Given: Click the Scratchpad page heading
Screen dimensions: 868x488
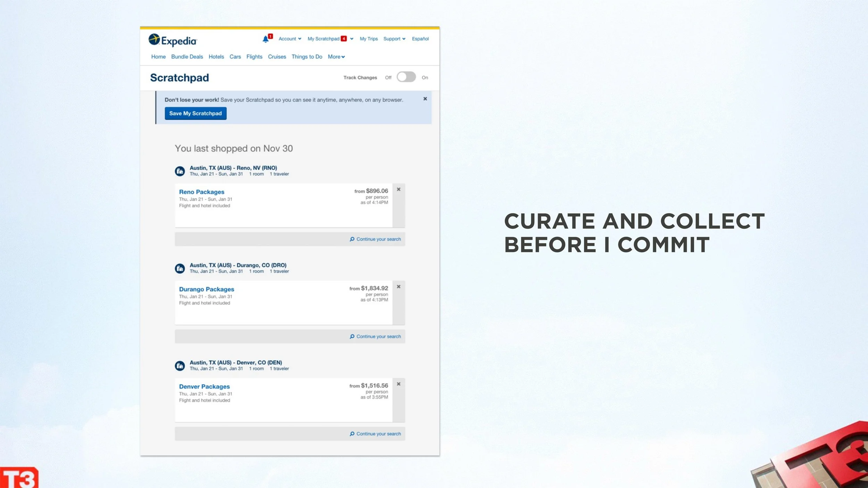Looking at the screenshot, I should tap(180, 78).
